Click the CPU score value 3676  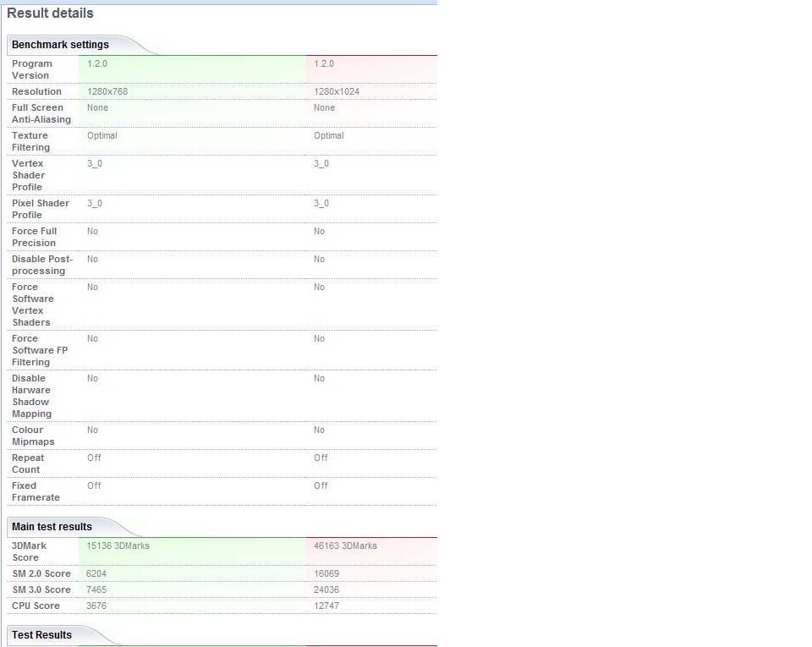click(96, 606)
